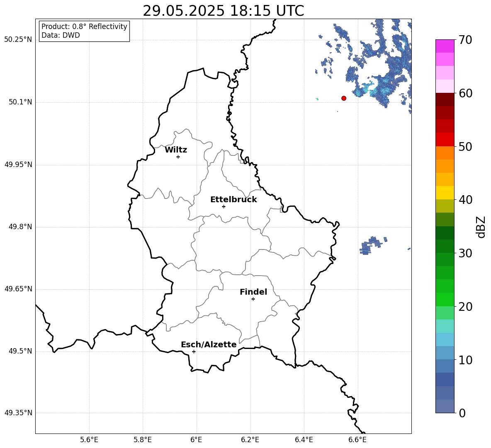491x448 pixels.
Task: Click the colorbar tick label 50
Action: [465, 146]
